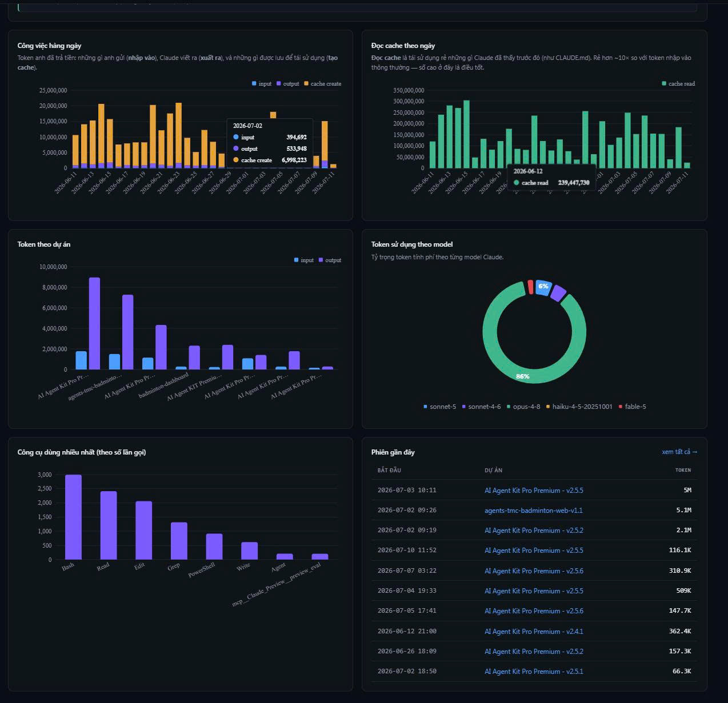Open the AI Agent Kit Pro Premium v2.5.1 session
728x703 pixels.
[534, 672]
